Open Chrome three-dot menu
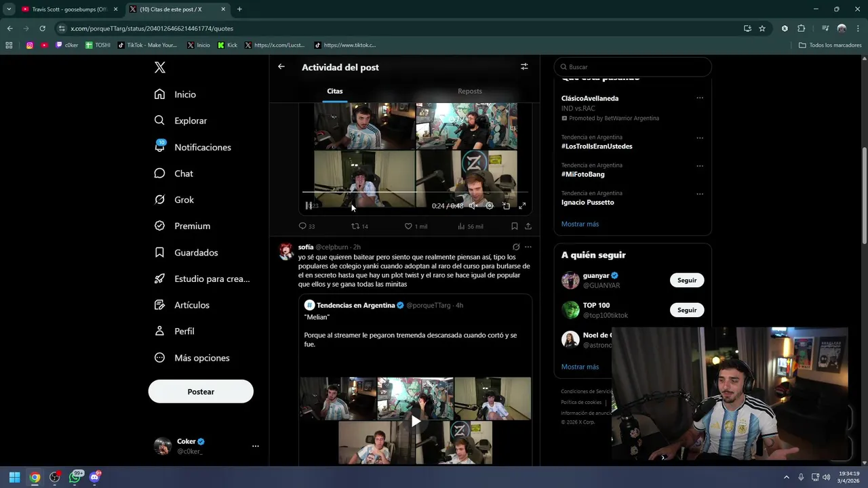 (x=858, y=28)
